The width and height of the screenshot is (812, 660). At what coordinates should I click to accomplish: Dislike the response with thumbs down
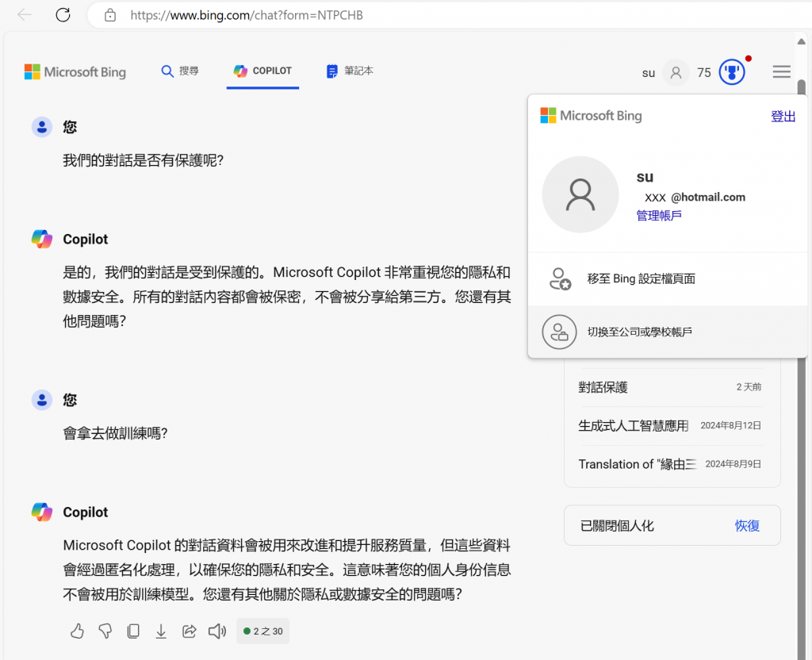point(105,631)
